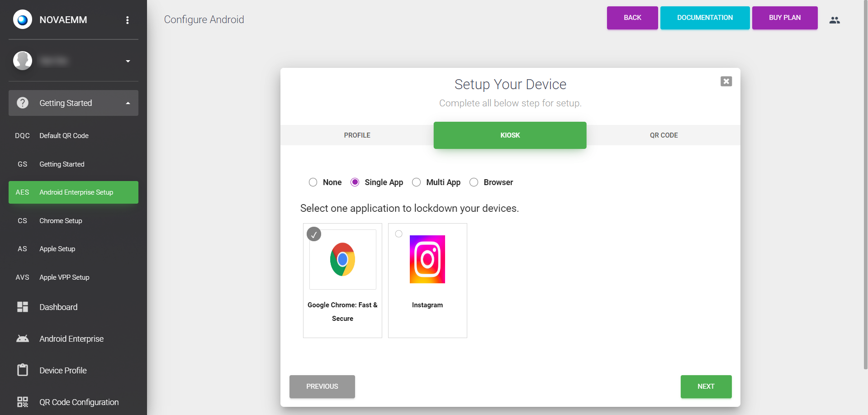Click the PREVIOUS button
Viewport: 868px width, 415px height.
point(322,386)
